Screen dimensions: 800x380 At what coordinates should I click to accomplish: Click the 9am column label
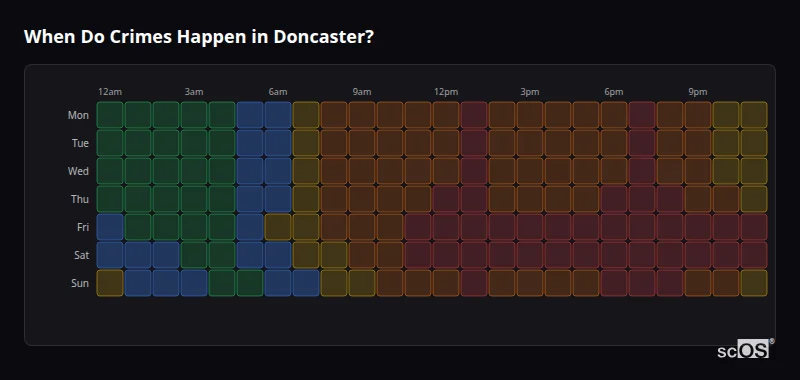362,92
